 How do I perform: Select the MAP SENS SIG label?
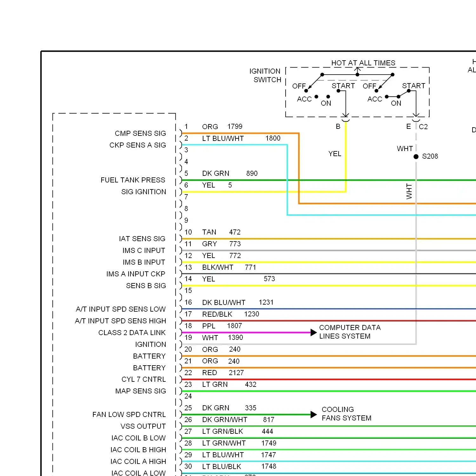(141, 391)
